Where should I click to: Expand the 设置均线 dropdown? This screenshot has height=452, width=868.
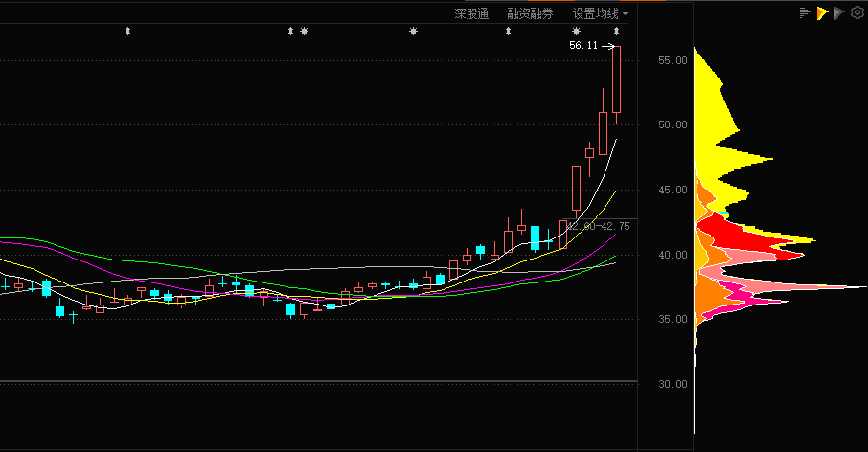pyautogui.click(x=600, y=13)
